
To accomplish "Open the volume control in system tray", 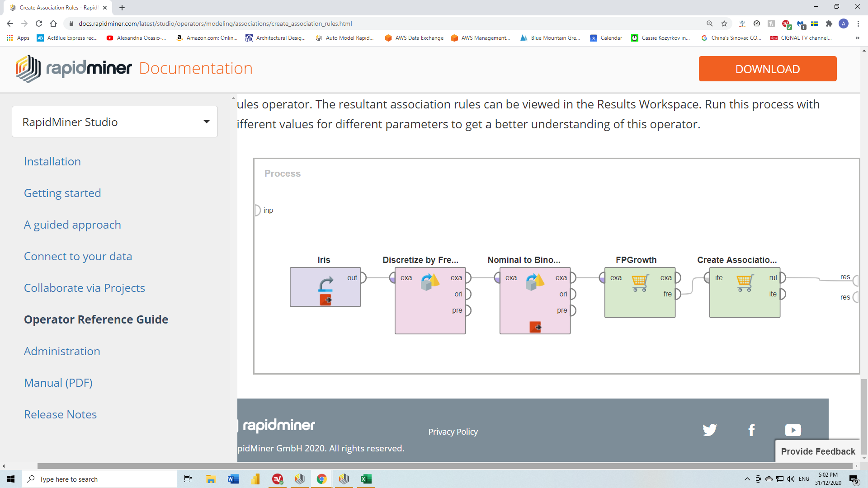I will click(791, 479).
